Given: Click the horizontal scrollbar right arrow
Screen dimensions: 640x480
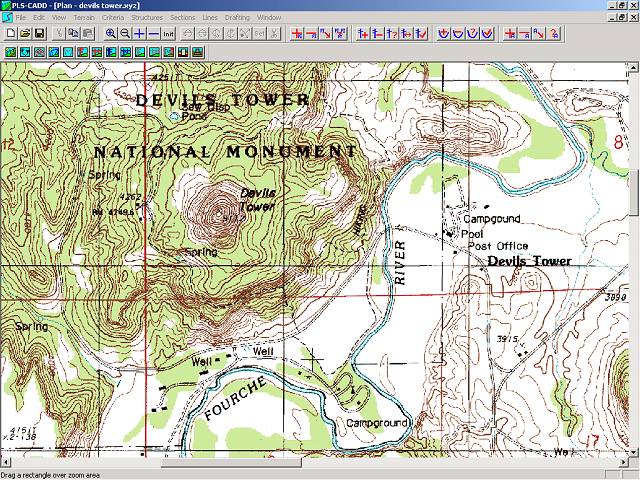Looking at the screenshot, I should pos(624,462).
